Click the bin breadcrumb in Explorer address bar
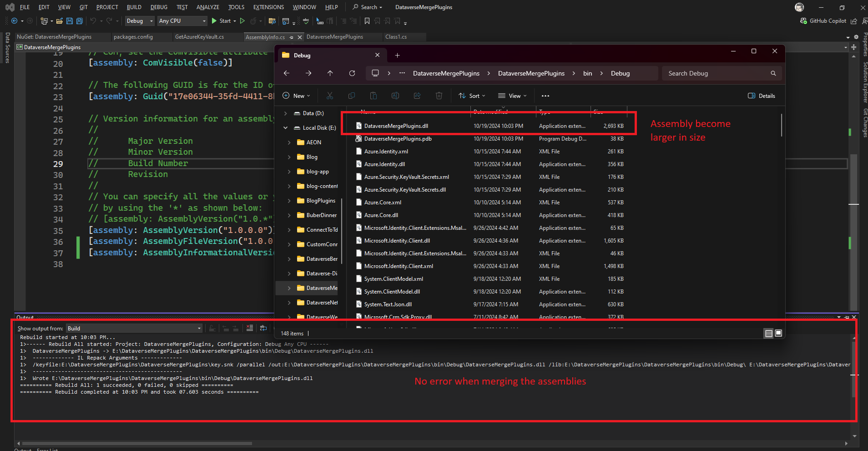 pyautogui.click(x=588, y=73)
